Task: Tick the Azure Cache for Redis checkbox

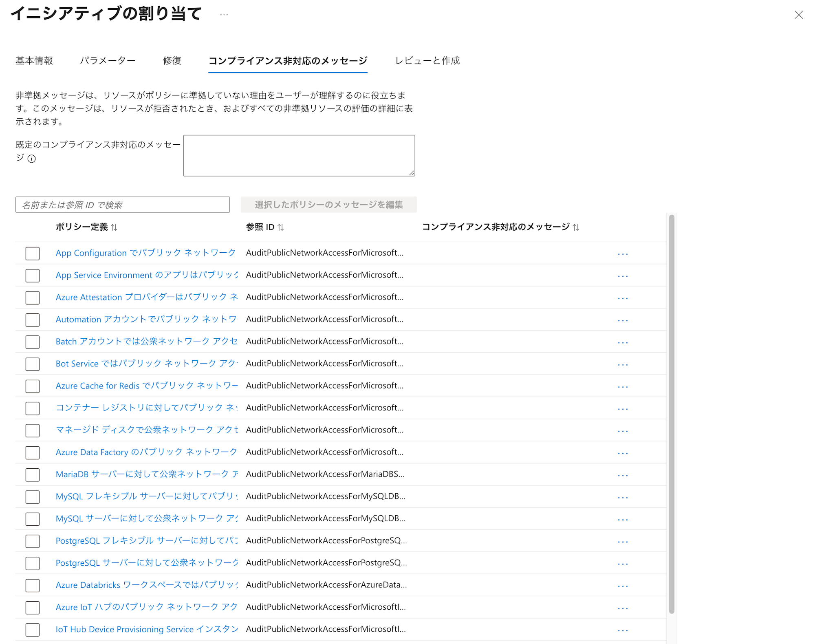Action: [33, 386]
